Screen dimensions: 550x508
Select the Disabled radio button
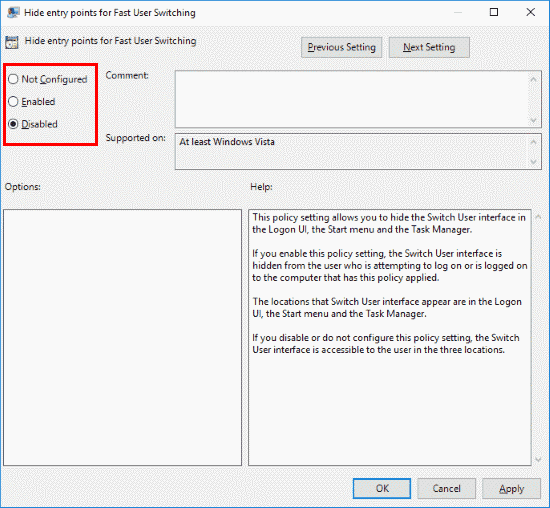(13, 124)
